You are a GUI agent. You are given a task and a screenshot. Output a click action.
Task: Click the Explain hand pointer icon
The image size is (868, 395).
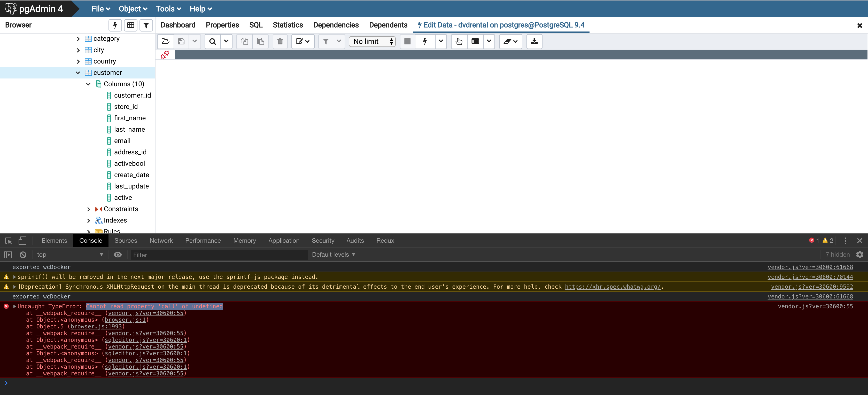point(459,41)
